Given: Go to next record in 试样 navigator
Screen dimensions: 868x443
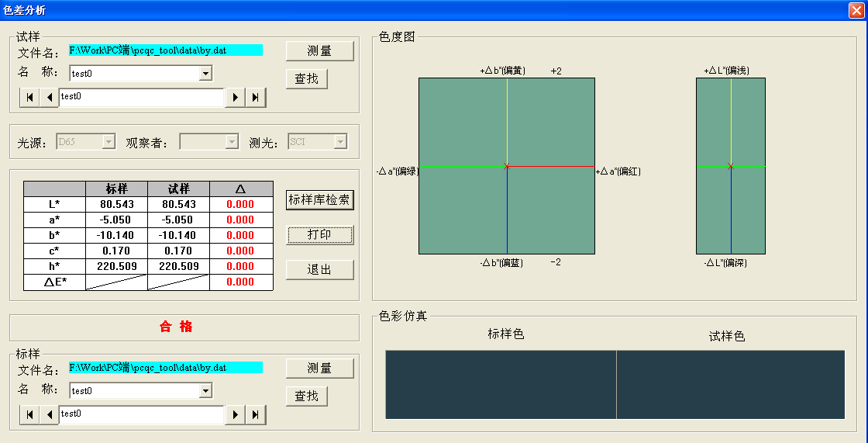Looking at the screenshot, I should [235, 97].
